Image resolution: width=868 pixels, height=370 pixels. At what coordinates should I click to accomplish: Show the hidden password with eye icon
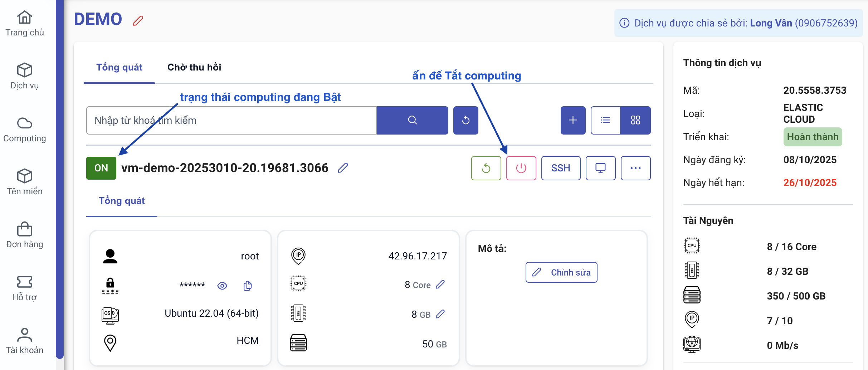pyautogui.click(x=222, y=286)
